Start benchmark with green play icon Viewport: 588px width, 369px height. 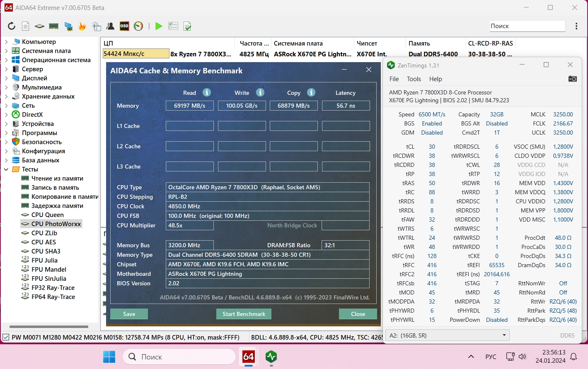click(x=159, y=26)
